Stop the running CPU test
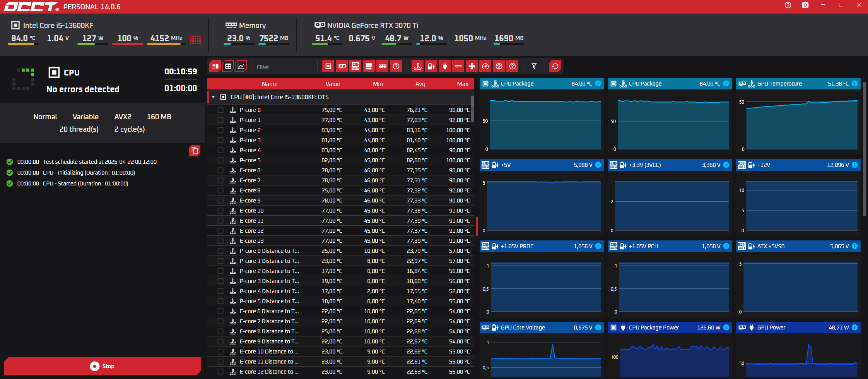This screenshot has height=379, width=868. 103,366
